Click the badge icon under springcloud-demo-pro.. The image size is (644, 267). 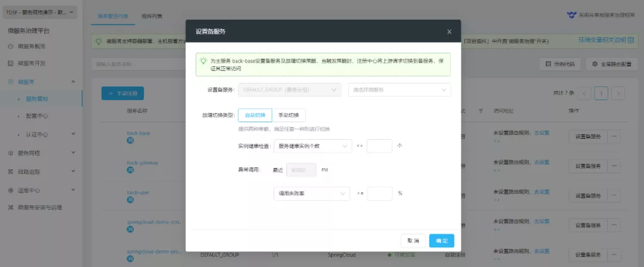pos(130,259)
